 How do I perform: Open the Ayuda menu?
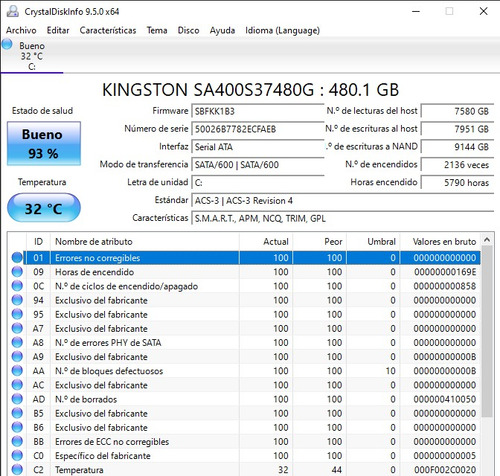222,30
